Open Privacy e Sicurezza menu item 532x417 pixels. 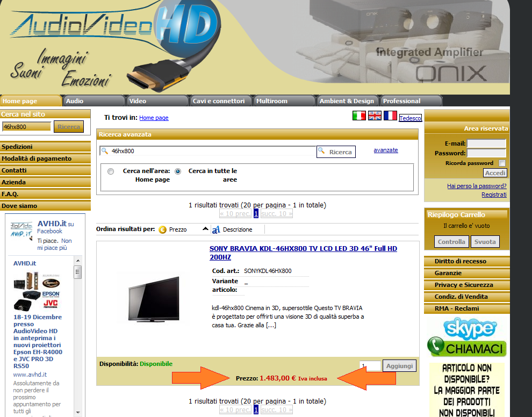[467, 285]
